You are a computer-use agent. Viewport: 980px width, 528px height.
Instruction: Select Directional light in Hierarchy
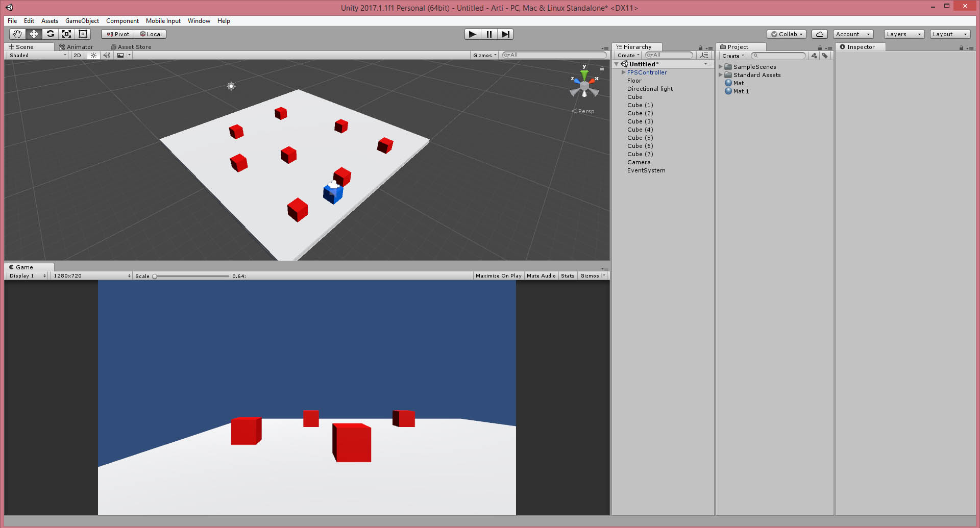click(650, 89)
